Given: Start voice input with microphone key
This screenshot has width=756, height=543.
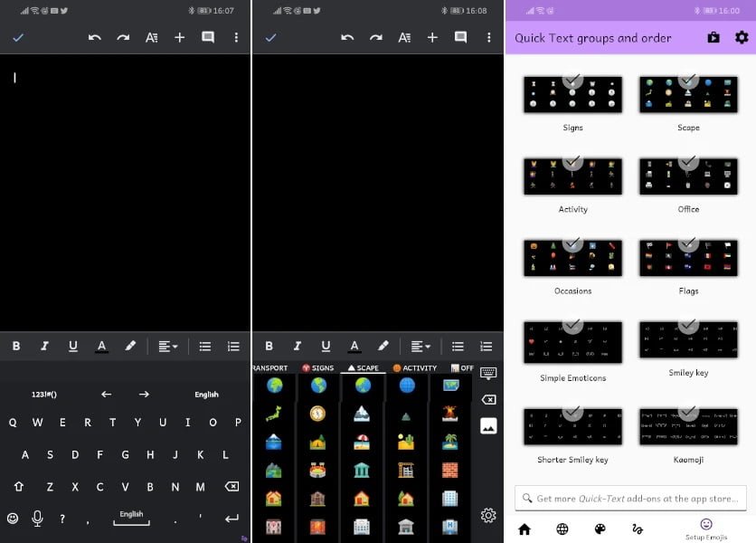Looking at the screenshot, I should pos(37,519).
